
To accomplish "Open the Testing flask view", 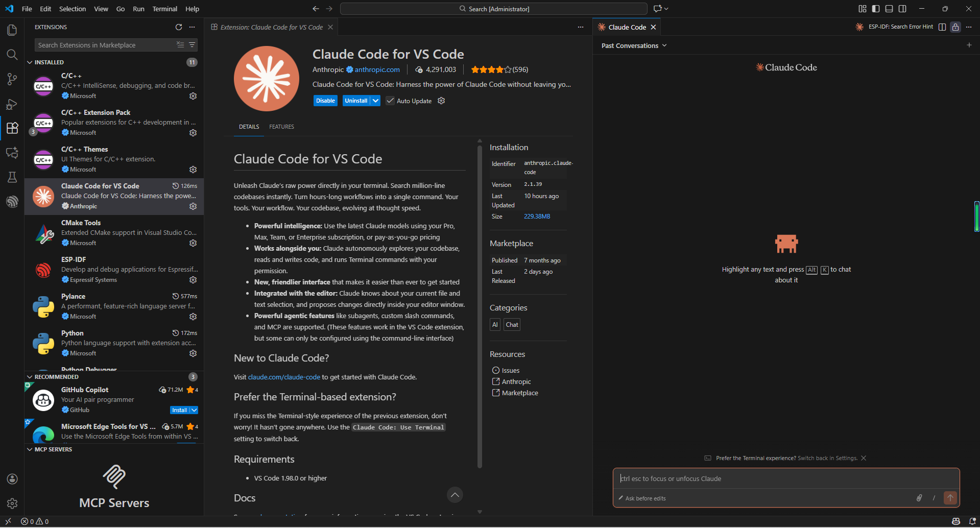I will (12, 177).
